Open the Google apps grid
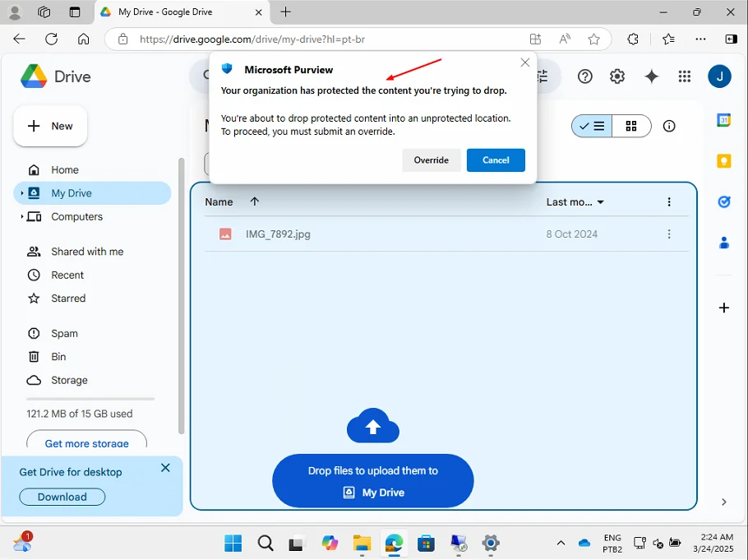This screenshot has width=748, height=560. click(685, 76)
